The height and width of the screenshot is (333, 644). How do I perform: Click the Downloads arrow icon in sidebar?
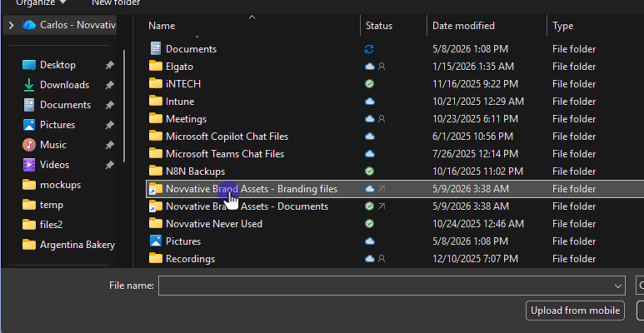pyautogui.click(x=29, y=85)
